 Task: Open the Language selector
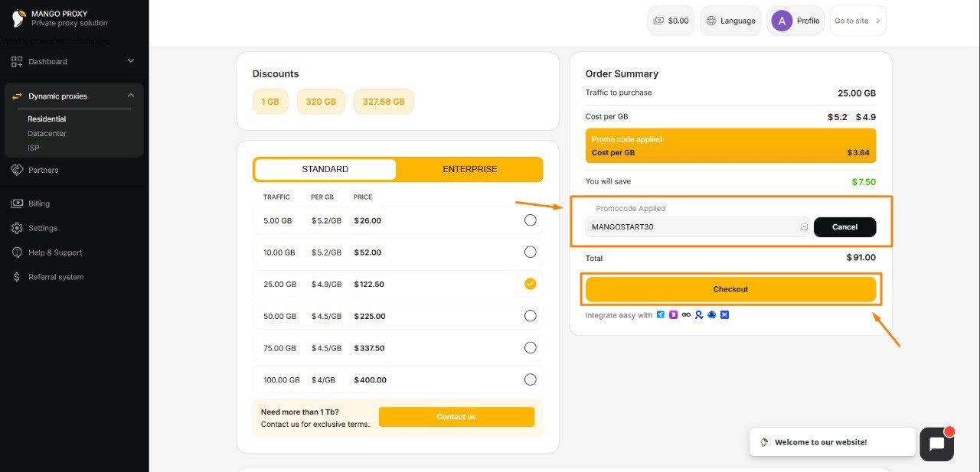click(x=730, y=21)
